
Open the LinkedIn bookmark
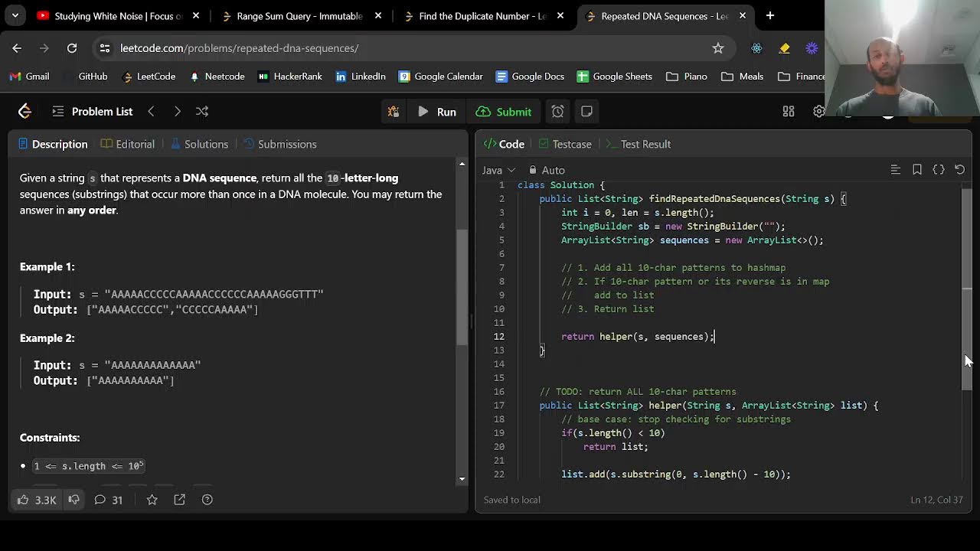click(361, 77)
